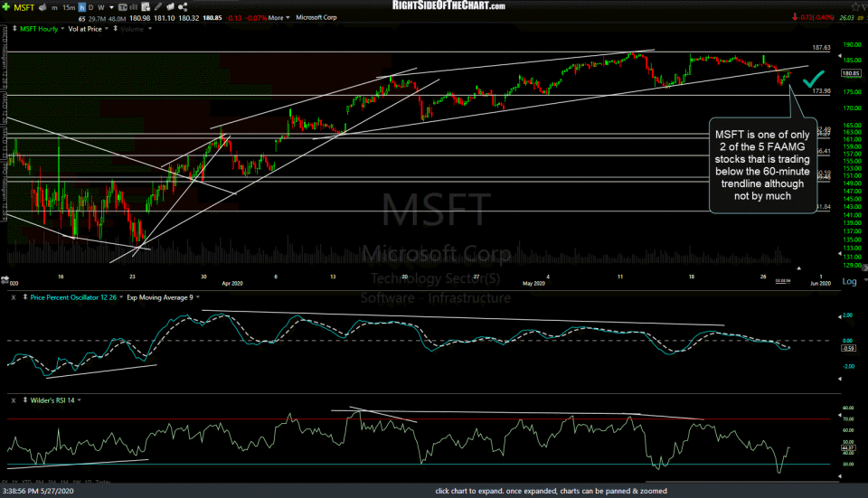Click the RightSideOfTheChart.com header logo
Viewport: 868px width, 498px height.
click(x=448, y=5)
